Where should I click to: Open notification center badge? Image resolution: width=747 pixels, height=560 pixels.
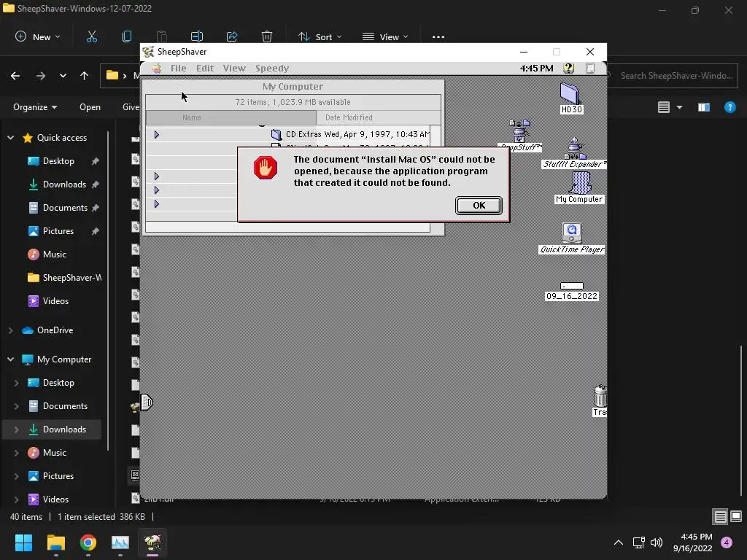(x=727, y=542)
